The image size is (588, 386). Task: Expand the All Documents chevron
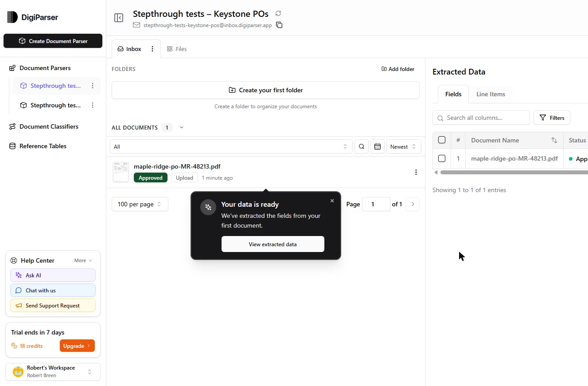pyautogui.click(x=181, y=127)
